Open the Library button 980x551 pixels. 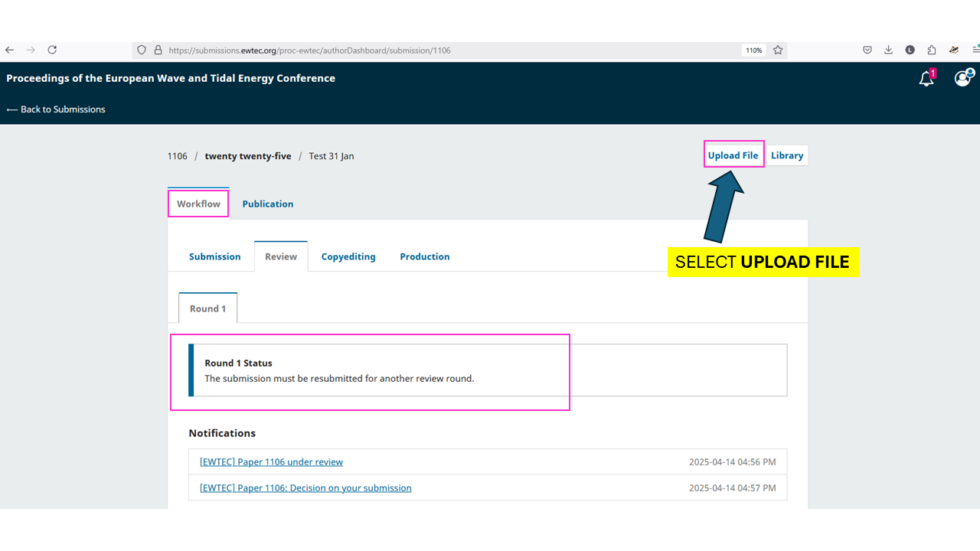click(x=786, y=156)
